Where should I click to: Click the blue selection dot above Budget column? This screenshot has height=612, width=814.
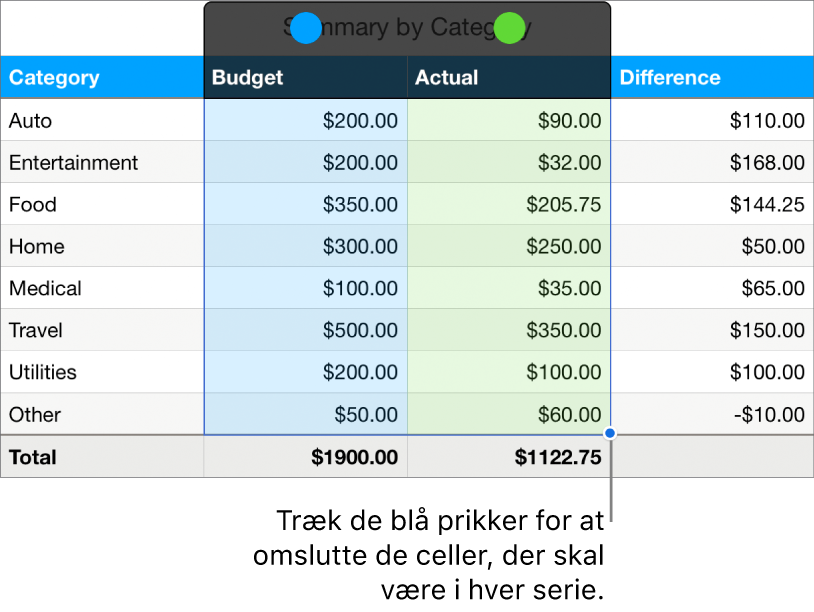pyautogui.click(x=306, y=28)
